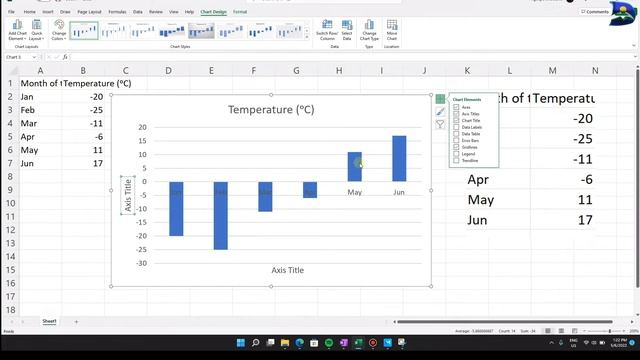640x360 pixels.
Task: Check the Legend checkbox
Action: [x=456, y=154]
